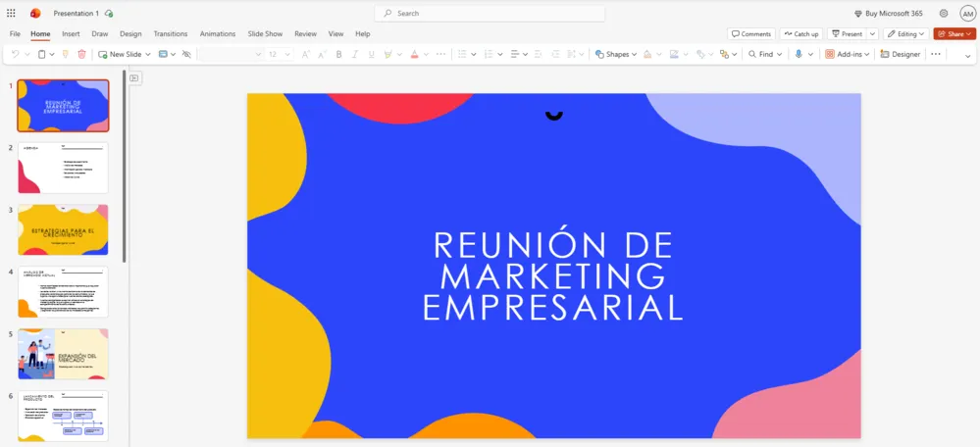Image resolution: width=980 pixels, height=447 pixels.
Task: Expand the New Slide dropdown arrow
Action: 148,54
